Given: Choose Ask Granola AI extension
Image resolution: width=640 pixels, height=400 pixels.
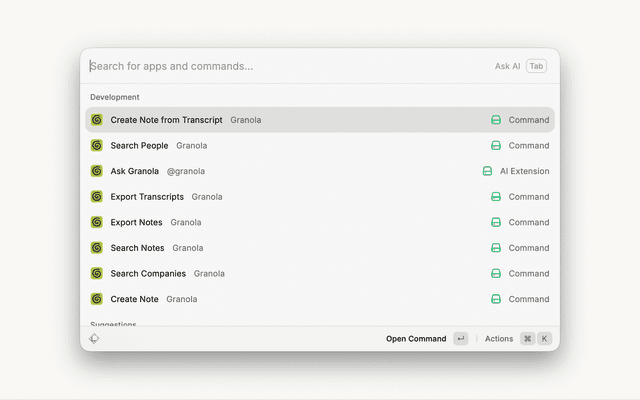Looking at the screenshot, I should click(x=135, y=171).
